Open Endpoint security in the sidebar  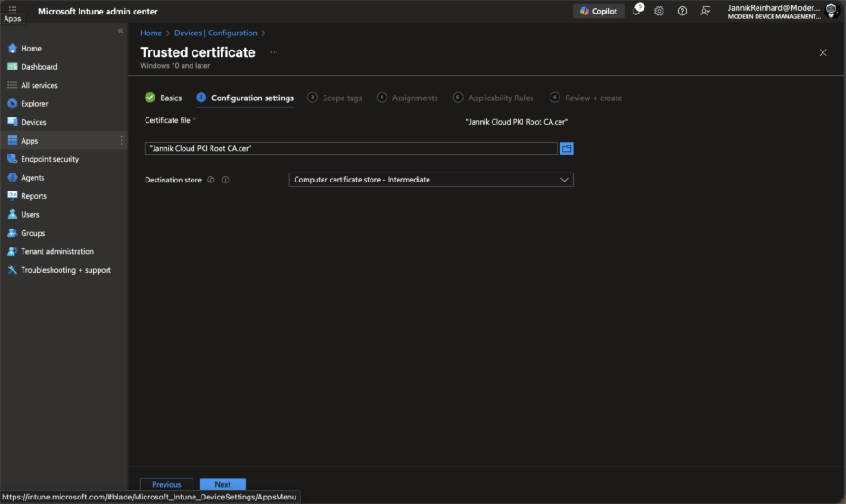click(x=50, y=159)
